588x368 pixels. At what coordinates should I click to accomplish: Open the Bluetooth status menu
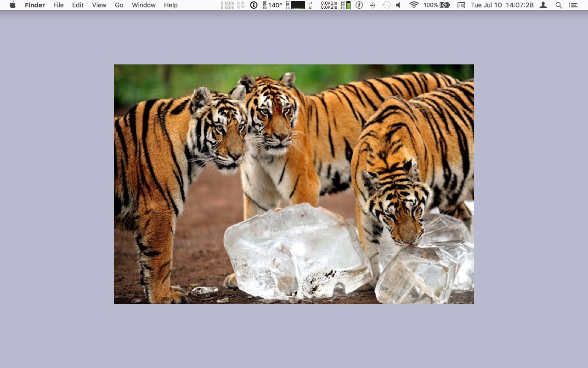[373, 5]
